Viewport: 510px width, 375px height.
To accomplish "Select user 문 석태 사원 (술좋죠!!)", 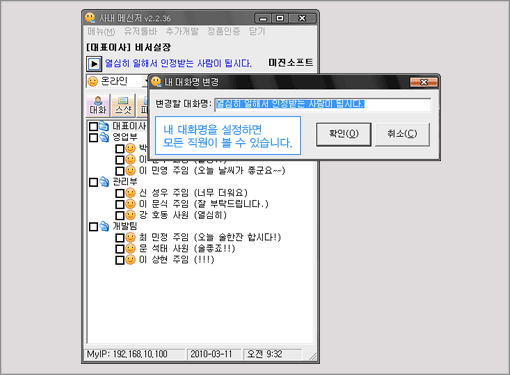I will tap(187, 249).
